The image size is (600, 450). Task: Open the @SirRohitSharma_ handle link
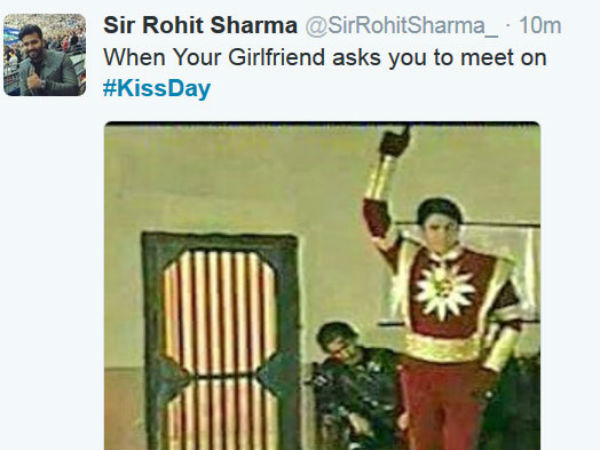pyautogui.click(x=401, y=26)
